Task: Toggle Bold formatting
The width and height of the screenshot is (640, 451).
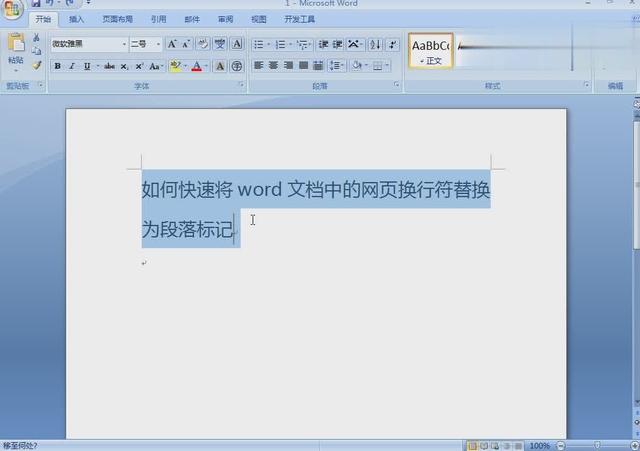Action: [x=58, y=66]
